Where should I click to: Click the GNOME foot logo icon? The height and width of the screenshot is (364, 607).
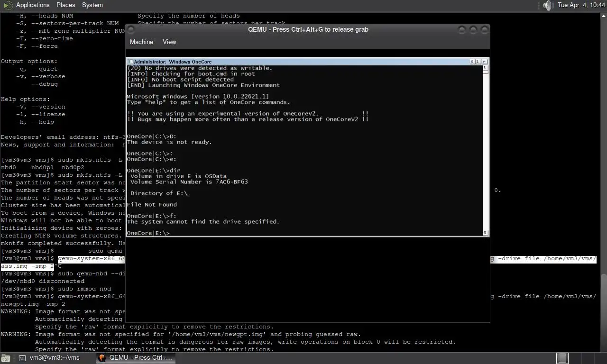[x=7, y=5]
